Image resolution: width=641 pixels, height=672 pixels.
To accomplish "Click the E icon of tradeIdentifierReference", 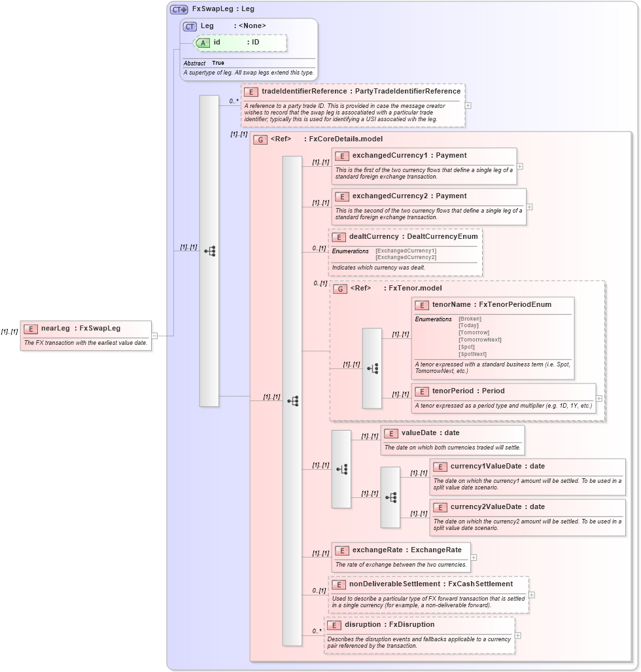I will 251,92.
